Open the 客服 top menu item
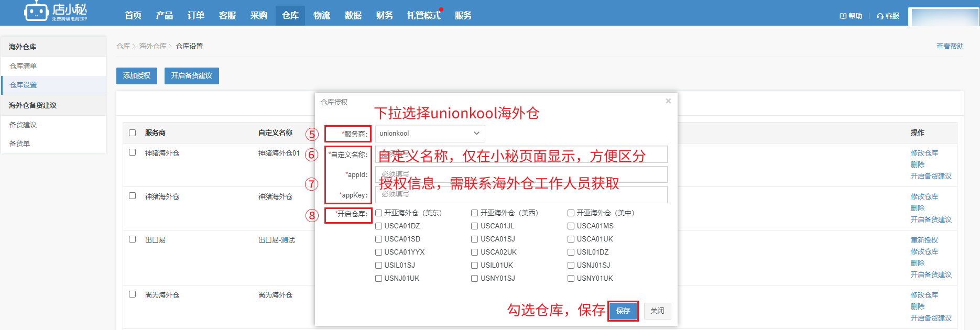This screenshot has width=980, height=330. (227, 15)
